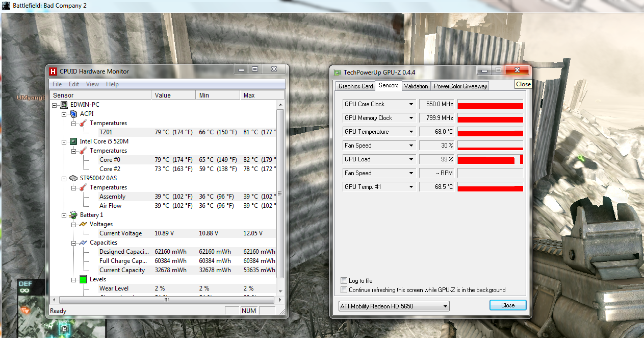The image size is (644, 338).
Task: Open the Help menu in Hardware Monitor
Action: [112, 84]
